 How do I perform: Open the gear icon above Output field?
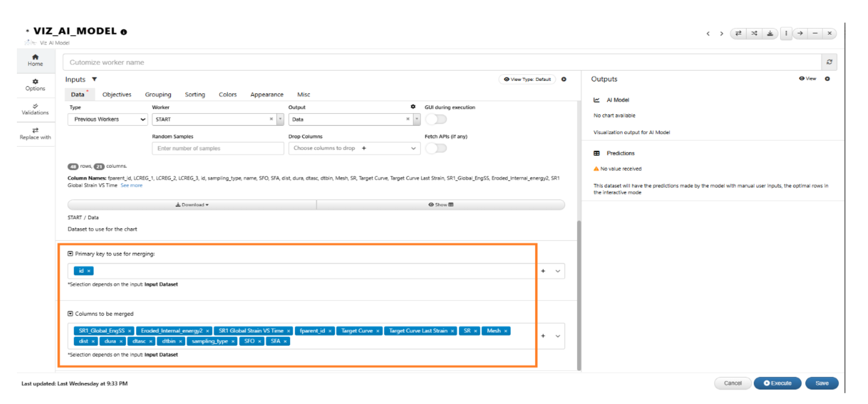pos(413,107)
